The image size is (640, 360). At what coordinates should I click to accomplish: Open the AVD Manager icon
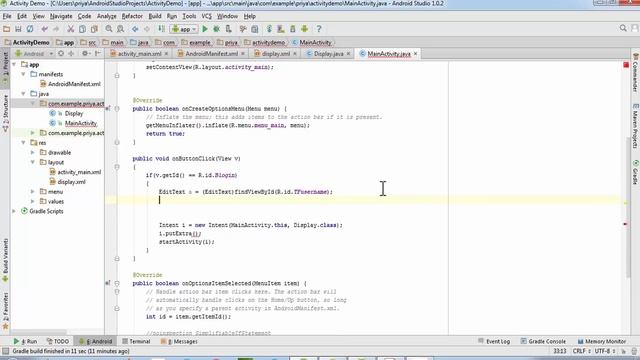pyautogui.click(x=281, y=29)
